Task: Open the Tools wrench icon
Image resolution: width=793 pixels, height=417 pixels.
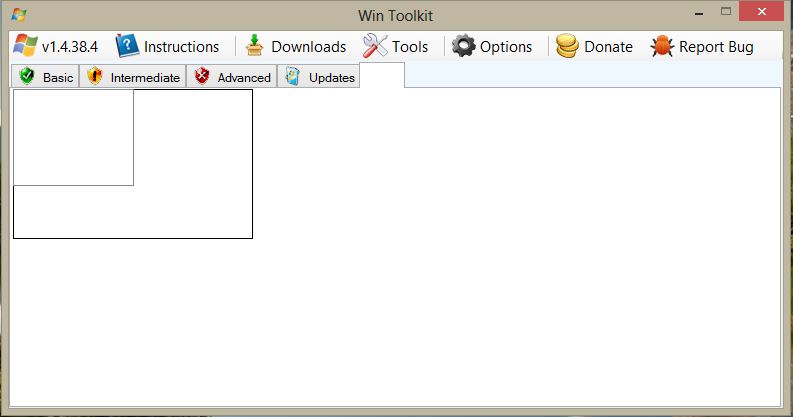Action: [375, 45]
